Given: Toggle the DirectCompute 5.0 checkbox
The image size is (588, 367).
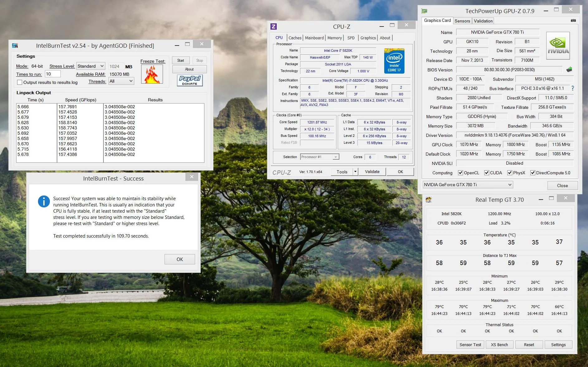Looking at the screenshot, I should [533, 173].
